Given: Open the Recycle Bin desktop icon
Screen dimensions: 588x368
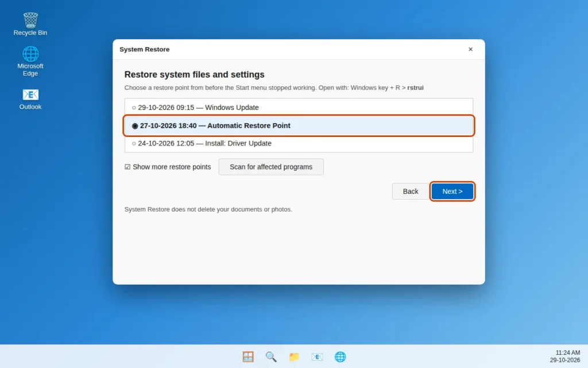Looking at the screenshot, I should (30, 24).
